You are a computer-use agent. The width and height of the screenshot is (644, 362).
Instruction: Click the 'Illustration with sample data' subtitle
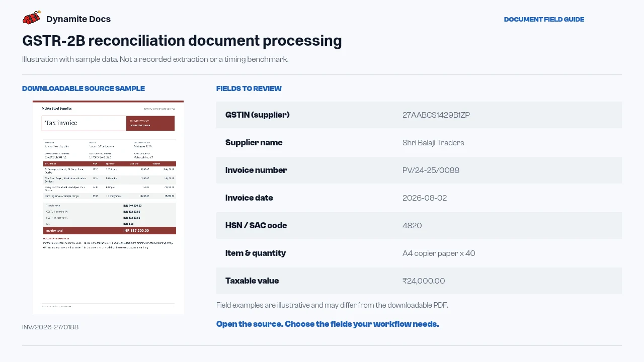155,59
